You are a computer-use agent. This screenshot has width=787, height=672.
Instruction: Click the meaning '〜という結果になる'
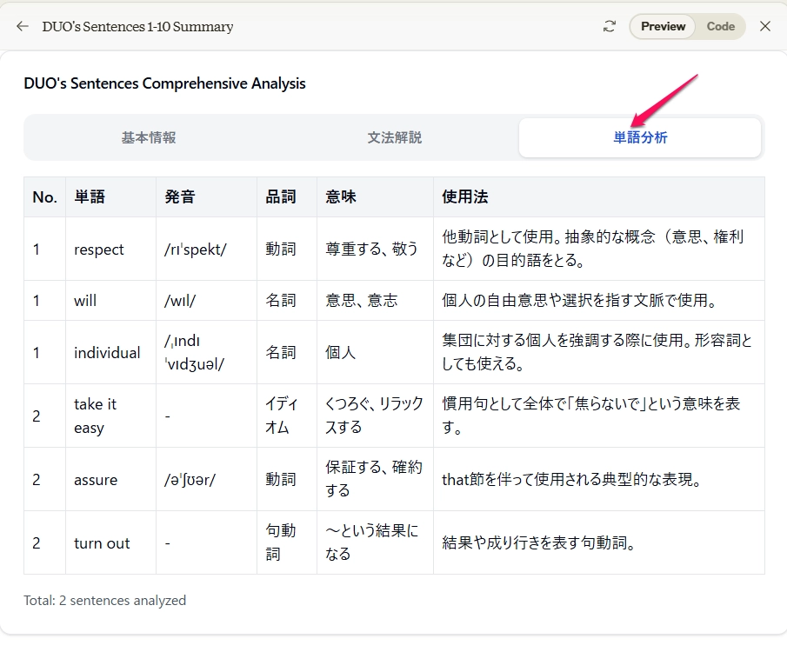click(371, 543)
